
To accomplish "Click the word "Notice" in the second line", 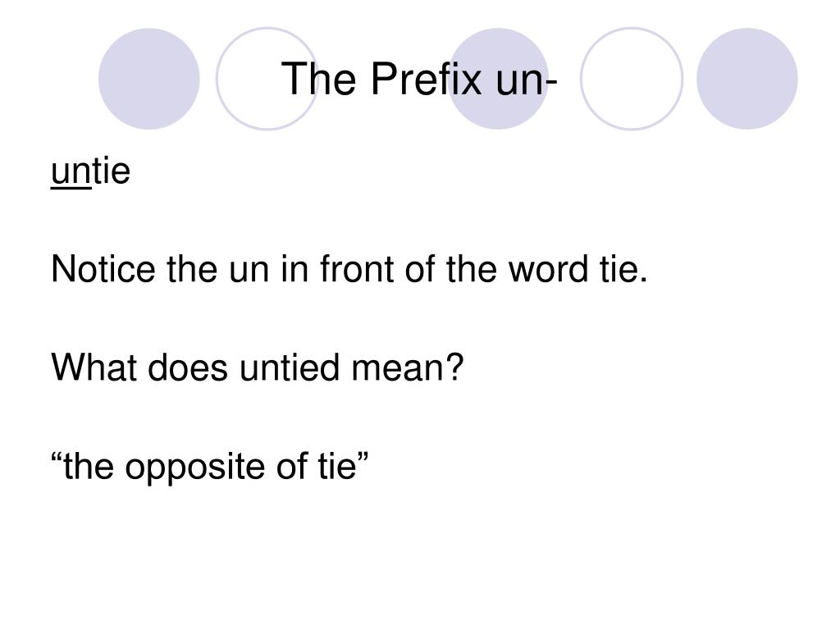I will coord(103,269).
